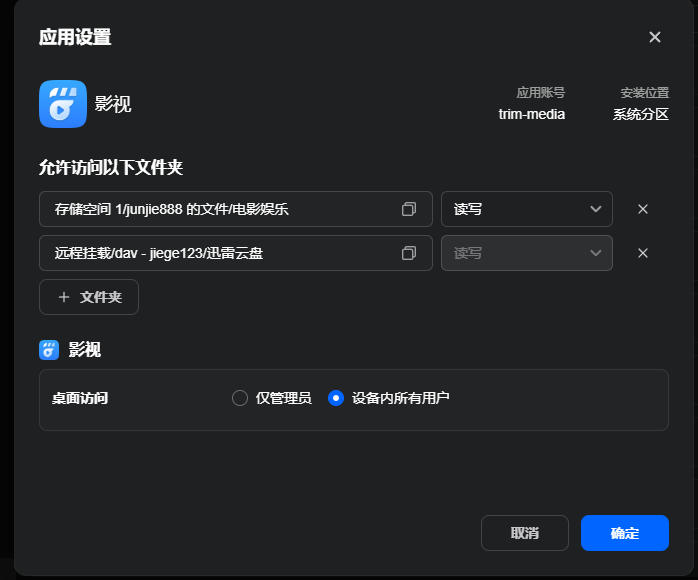This screenshot has width=698, height=580.
Task: Click the small 影视 icon above 桌面访问
Action: [49, 350]
